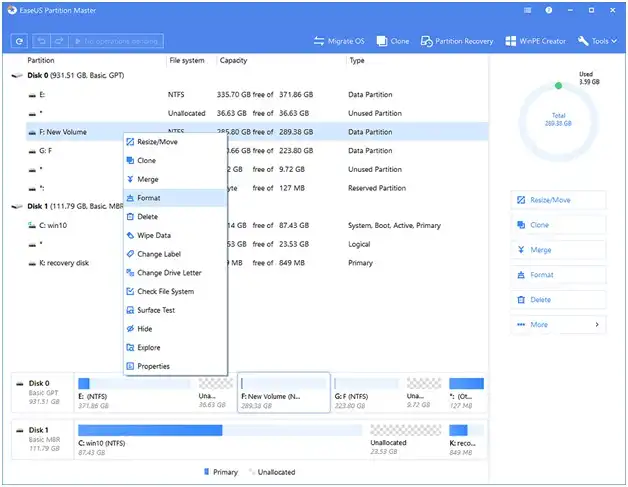The width and height of the screenshot is (628, 487).
Task: Select the C: win10 partition row
Action: [256, 225]
